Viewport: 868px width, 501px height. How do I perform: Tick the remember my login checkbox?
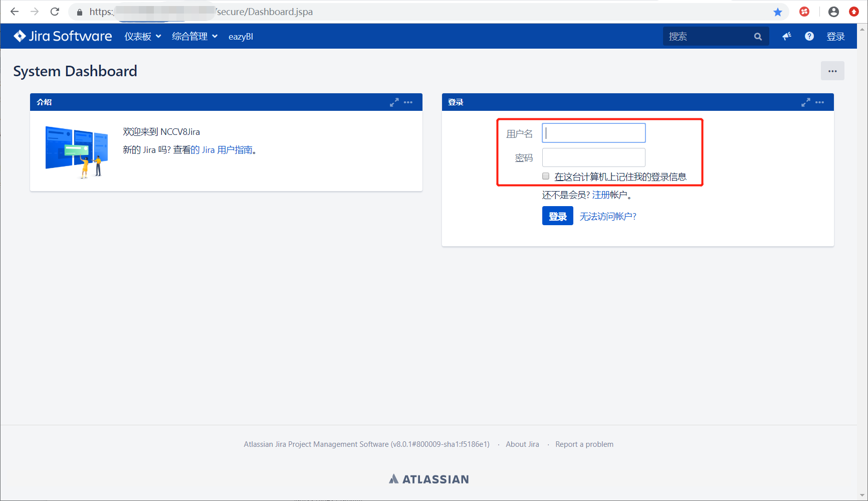(546, 176)
